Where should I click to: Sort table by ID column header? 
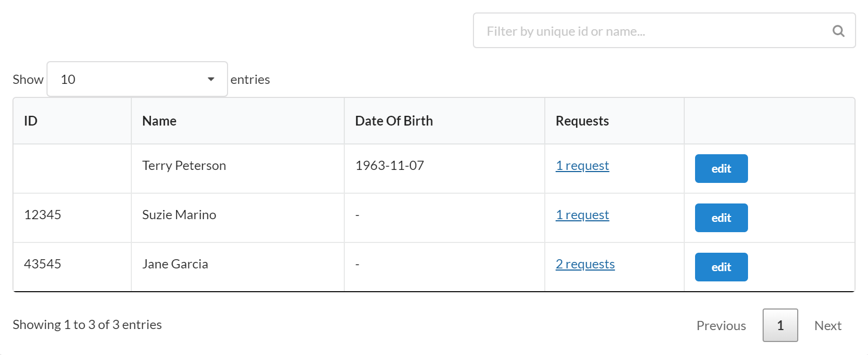(31, 121)
